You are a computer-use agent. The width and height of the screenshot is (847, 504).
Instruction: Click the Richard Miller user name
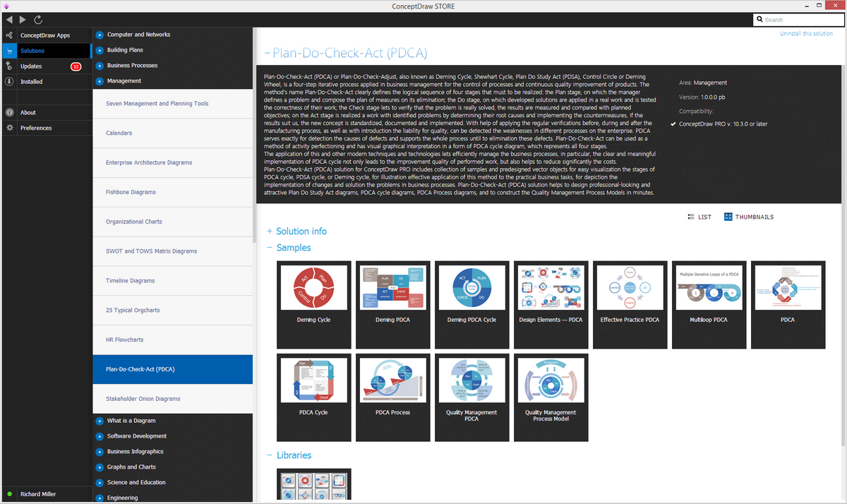[38, 494]
